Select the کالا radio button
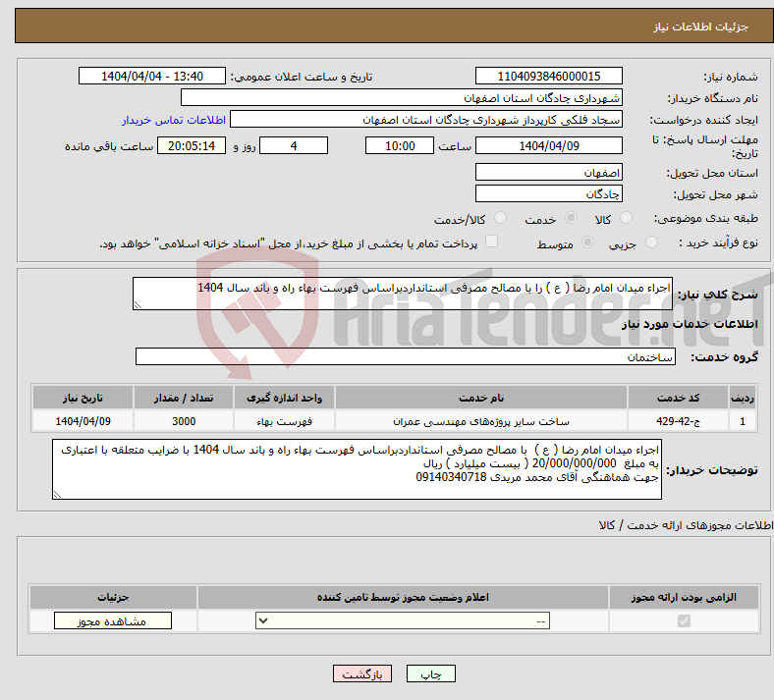The image size is (774, 700). [x=626, y=218]
